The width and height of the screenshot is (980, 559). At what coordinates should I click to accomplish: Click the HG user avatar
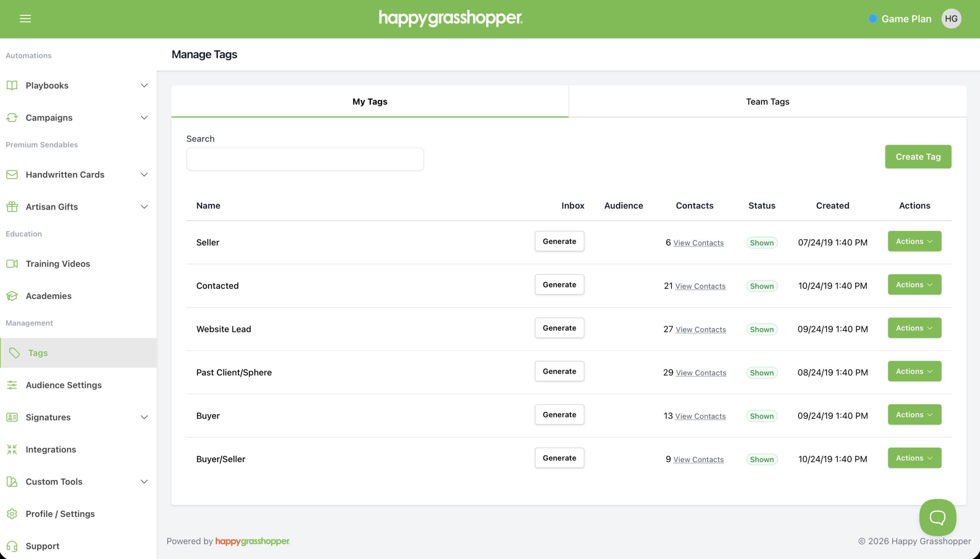point(951,18)
